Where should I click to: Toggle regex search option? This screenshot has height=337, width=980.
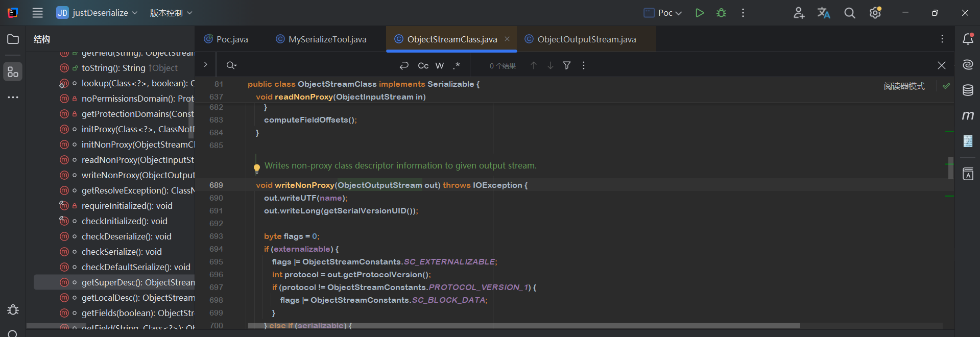(457, 65)
